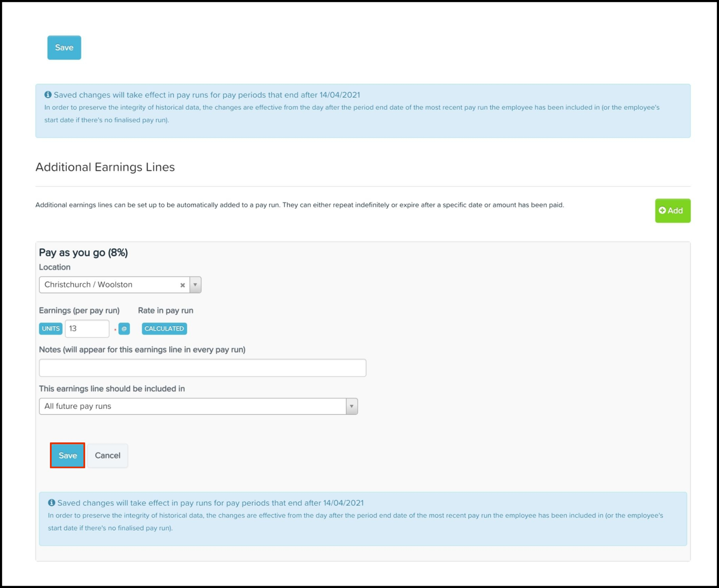Save the Pay as you go earnings line
This screenshot has height=588, width=719.
(x=67, y=455)
